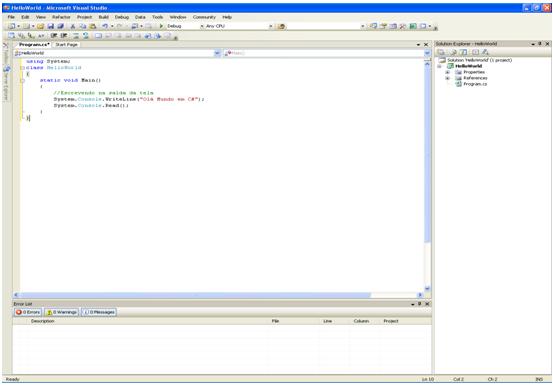The image size is (553, 385).
Task: Expand the References node in Solution Explorer
Action: tap(448, 78)
